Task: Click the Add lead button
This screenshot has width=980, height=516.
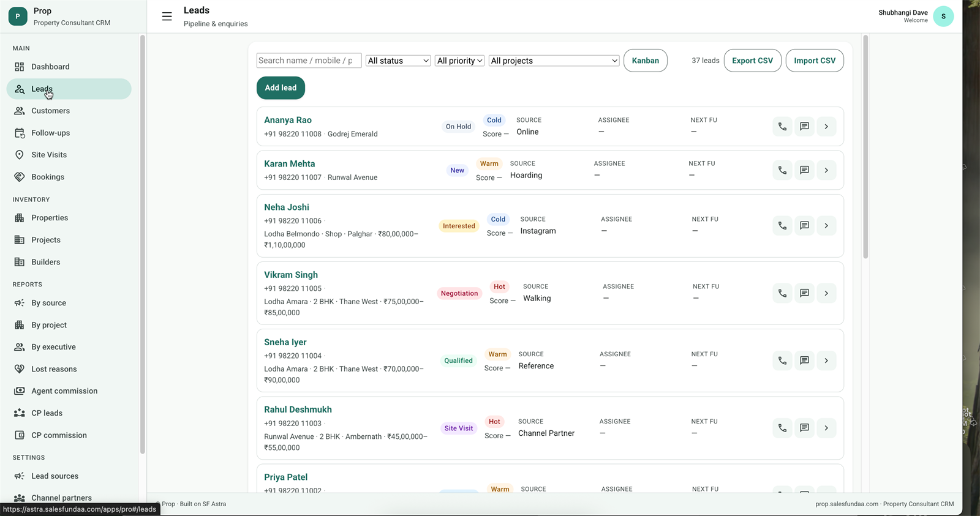Action: tap(281, 88)
